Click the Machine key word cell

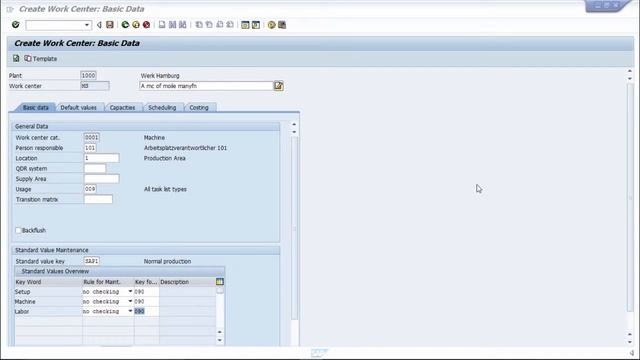click(48, 302)
